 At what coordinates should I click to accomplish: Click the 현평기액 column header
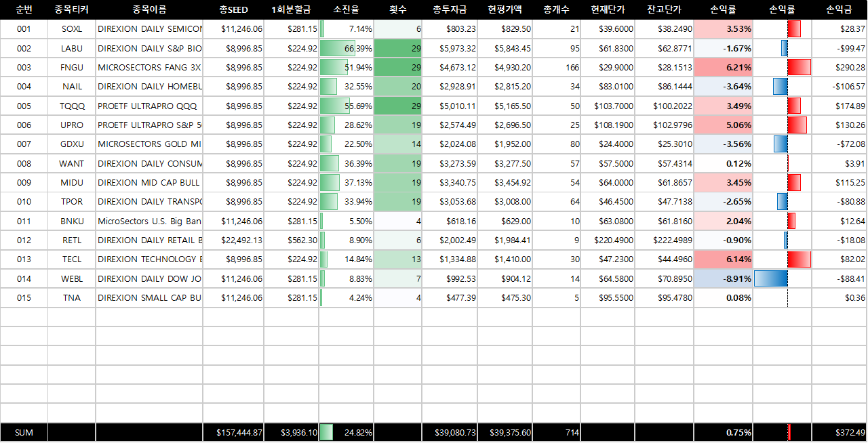point(505,9)
